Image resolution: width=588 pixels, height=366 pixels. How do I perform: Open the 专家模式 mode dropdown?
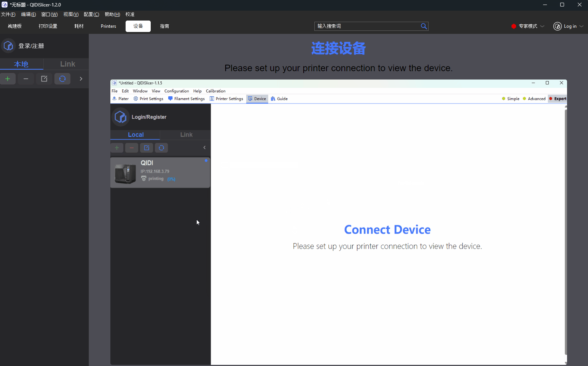coord(528,26)
